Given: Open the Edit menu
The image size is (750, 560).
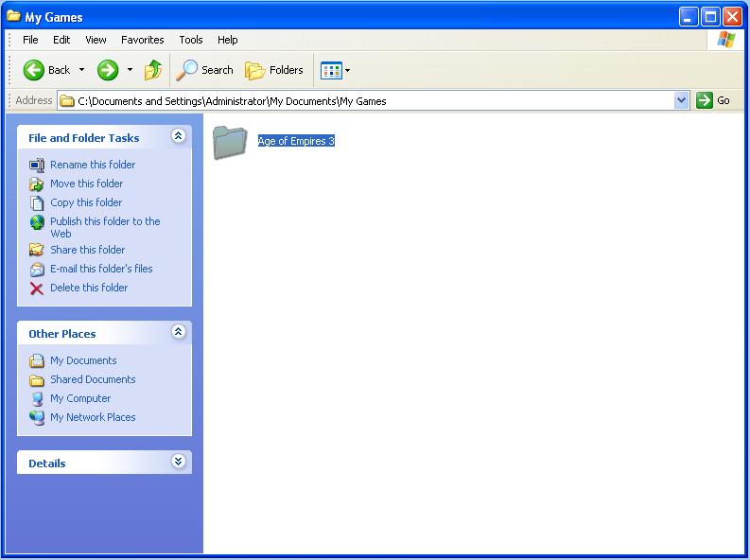Looking at the screenshot, I should tap(61, 40).
